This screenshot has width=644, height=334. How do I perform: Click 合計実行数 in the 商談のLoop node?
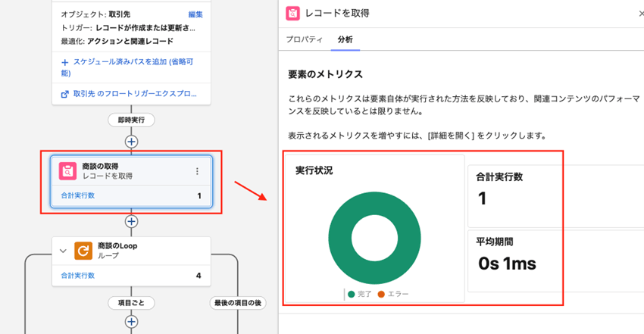click(x=78, y=276)
